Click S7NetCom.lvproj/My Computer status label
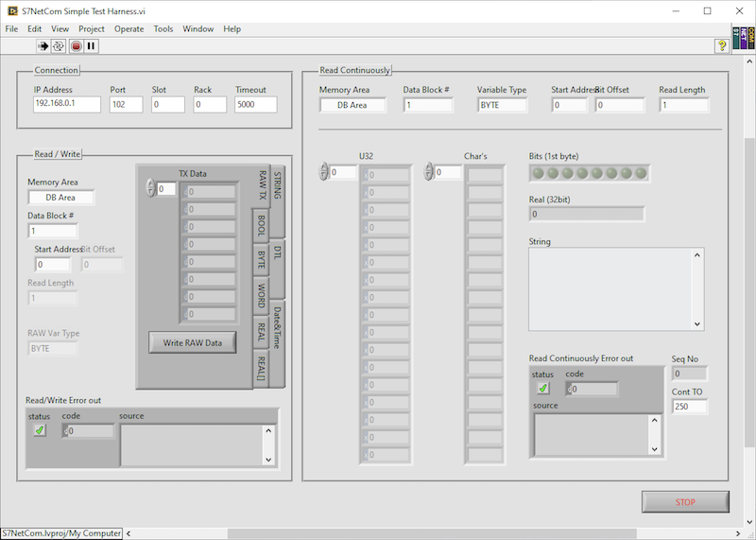This screenshot has width=756, height=540. (61, 533)
